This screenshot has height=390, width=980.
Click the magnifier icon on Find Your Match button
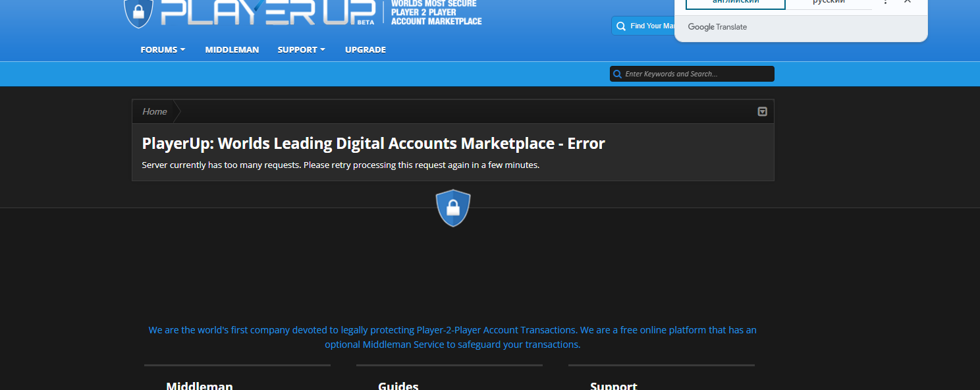(621, 26)
